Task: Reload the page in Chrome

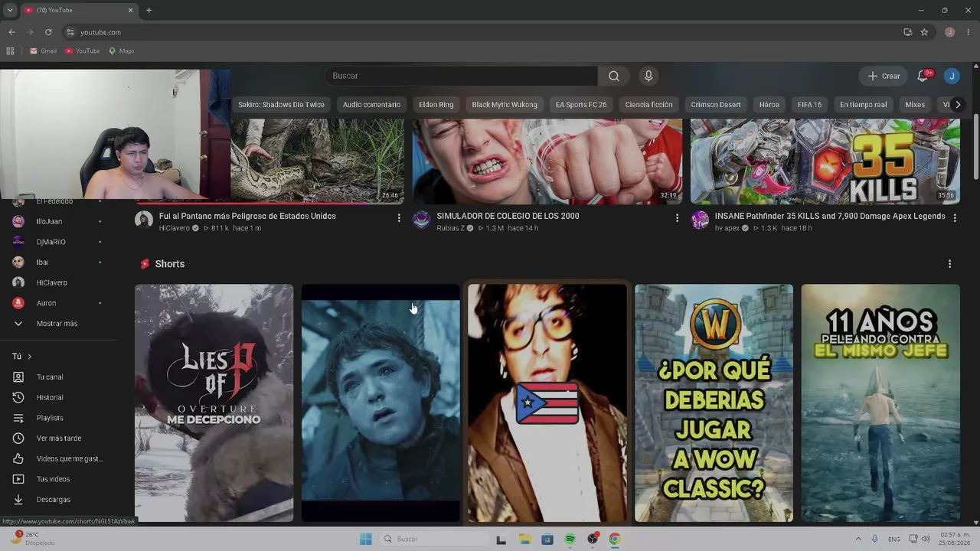Action: (48, 32)
